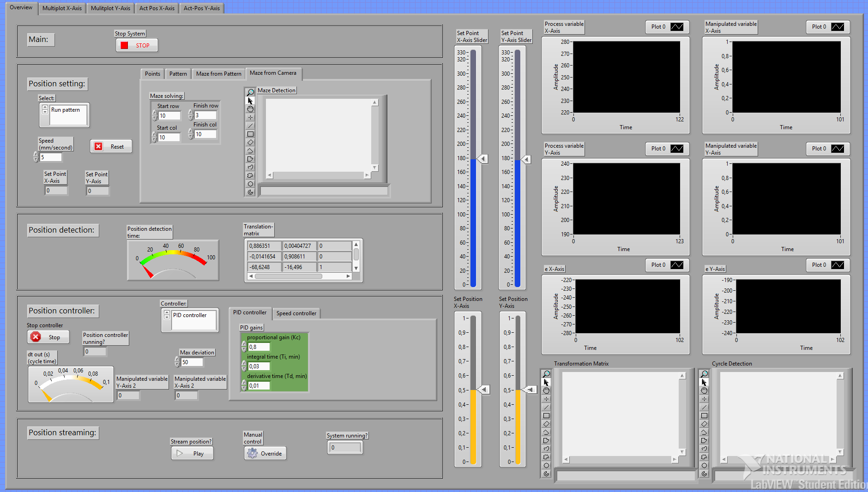Viewport: 868px width, 492px height.
Task: Click the derivative time (Td, min) field
Action: 258,385
